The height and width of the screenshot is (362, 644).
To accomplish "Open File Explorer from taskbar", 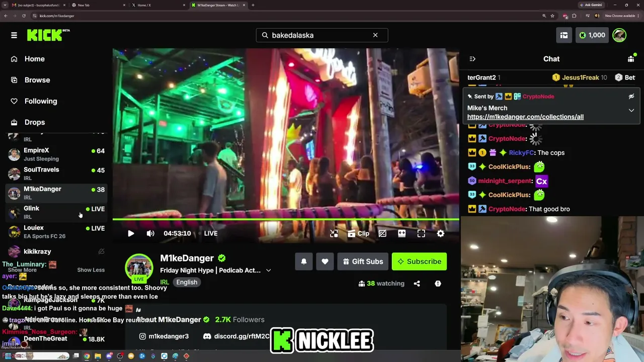I will pos(98,356).
